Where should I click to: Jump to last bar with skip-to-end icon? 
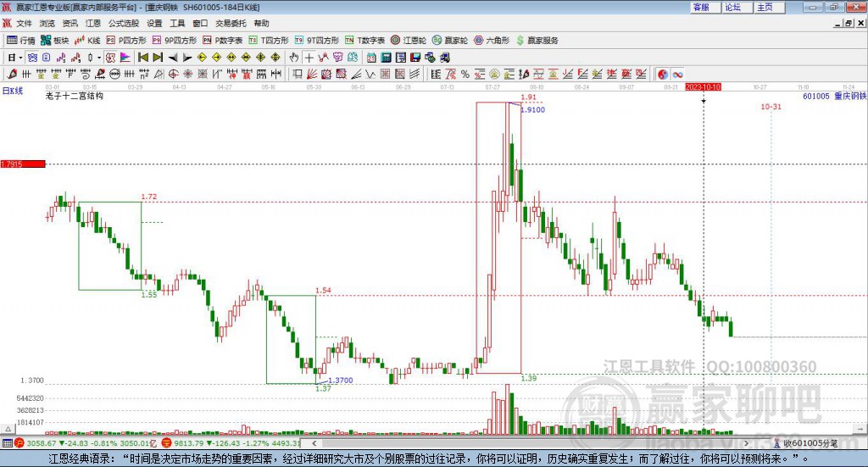[x=158, y=58]
